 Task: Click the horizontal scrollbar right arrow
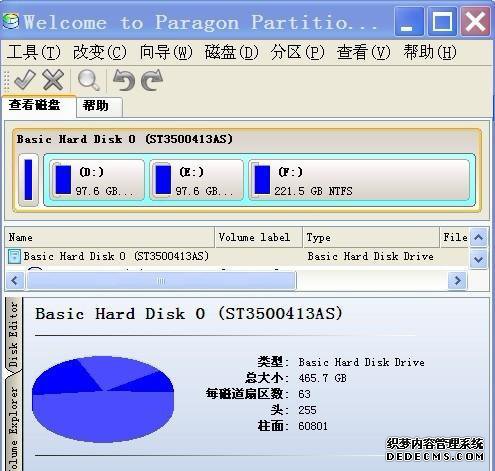[457, 281]
